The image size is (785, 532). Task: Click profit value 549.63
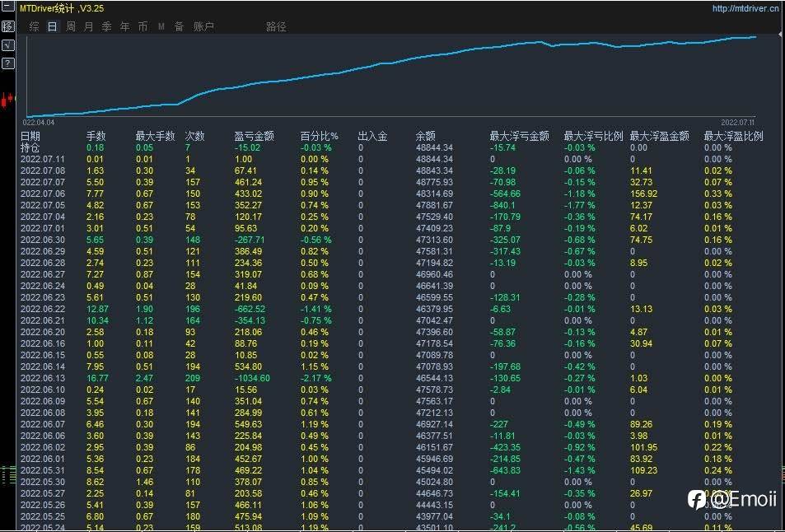(248, 424)
